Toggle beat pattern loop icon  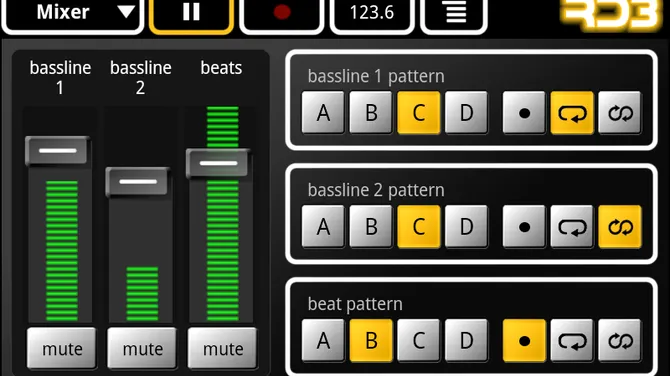click(x=572, y=341)
